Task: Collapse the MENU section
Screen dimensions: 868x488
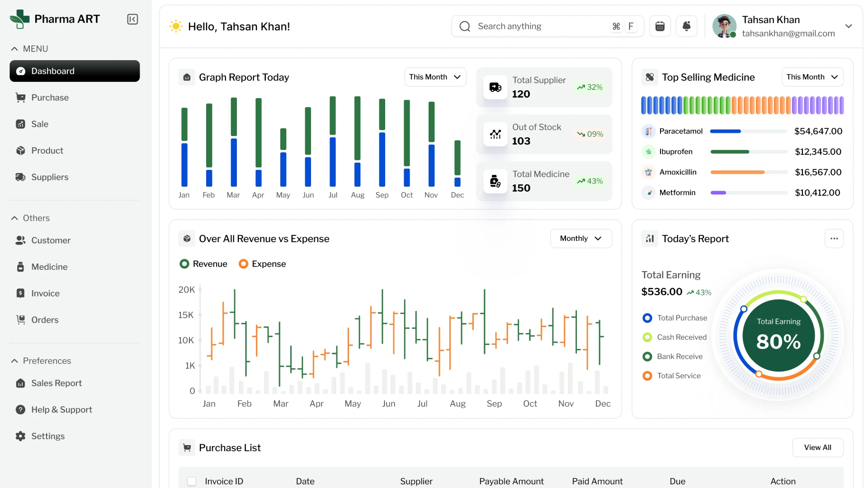Action: [14, 48]
